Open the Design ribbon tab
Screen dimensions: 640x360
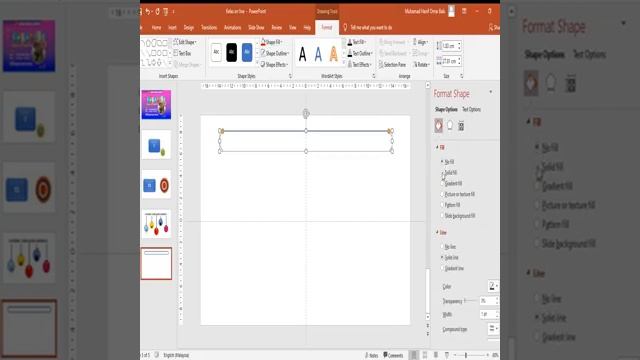(x=189, y=27)
